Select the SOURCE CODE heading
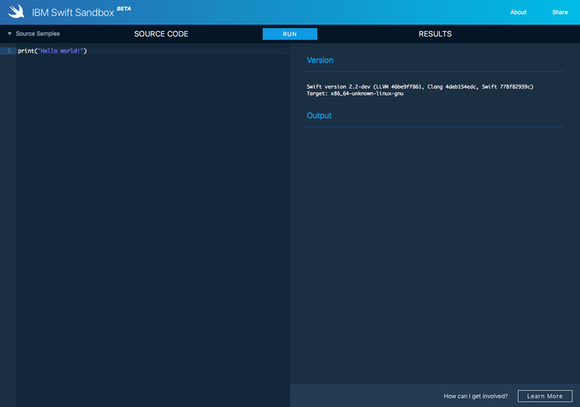 tap(161, 34)
